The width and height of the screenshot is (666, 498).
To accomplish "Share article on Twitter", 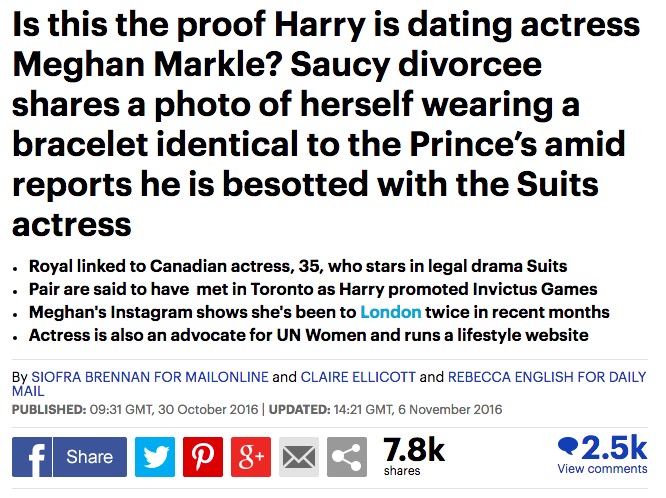I will [155, 457].
